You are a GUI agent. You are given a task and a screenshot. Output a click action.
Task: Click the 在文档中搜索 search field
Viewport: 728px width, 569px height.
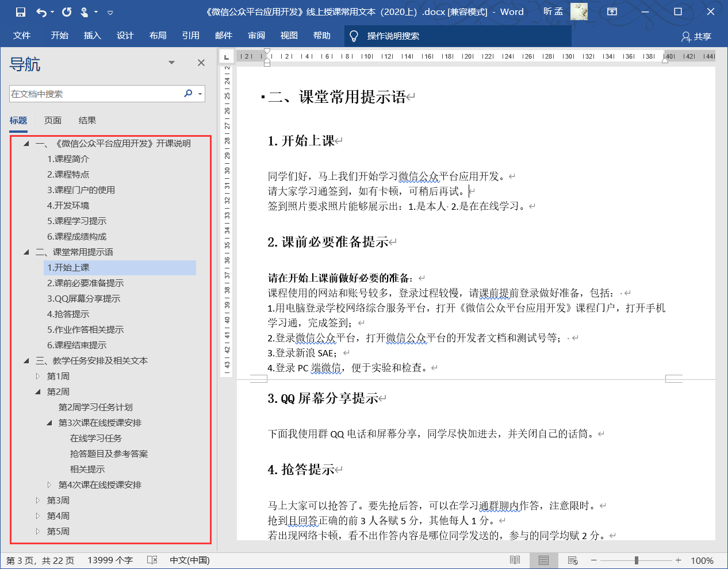point(95,94)
